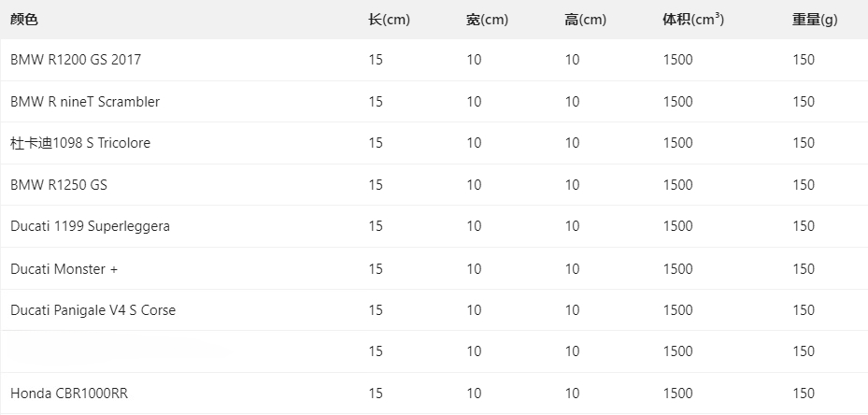Image resolution: width=868 pixels, height=415 pixels.
Task: Click the 体积(cm³) column header
Action: 693,20
